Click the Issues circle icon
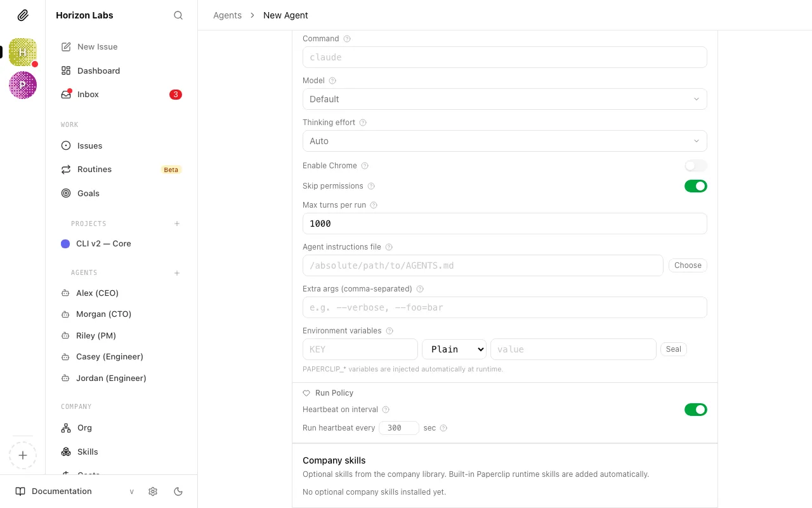 point(66,145)
